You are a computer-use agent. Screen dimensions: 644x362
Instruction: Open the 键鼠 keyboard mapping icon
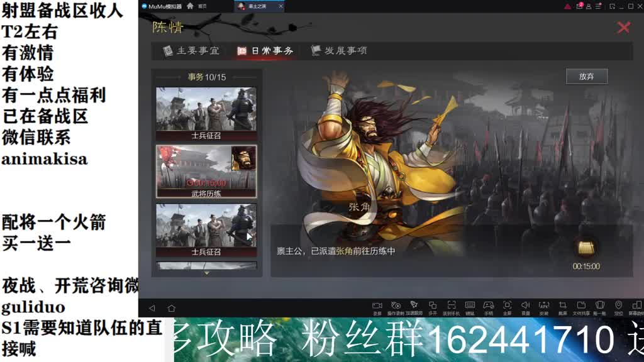coord(470,305)
